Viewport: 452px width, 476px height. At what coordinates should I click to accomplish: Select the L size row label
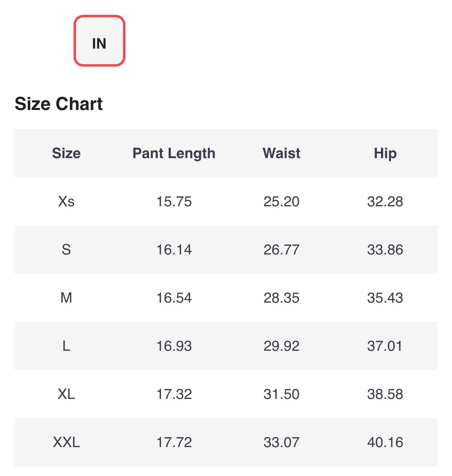(66, 346)
